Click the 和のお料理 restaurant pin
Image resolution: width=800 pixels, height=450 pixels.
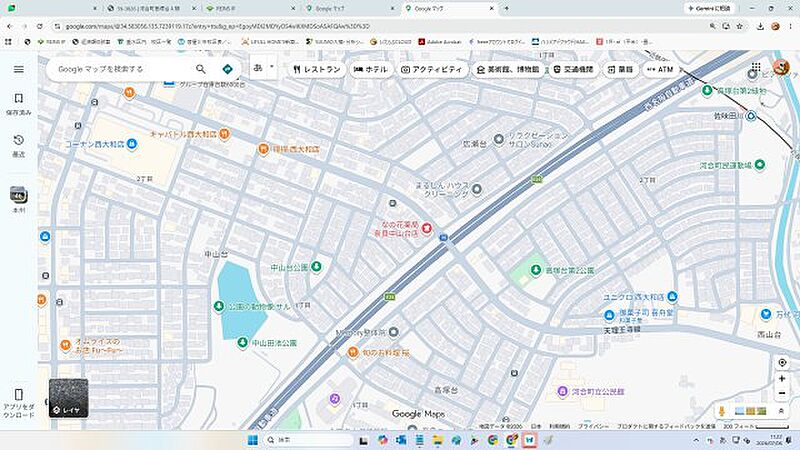coord(353,352)
